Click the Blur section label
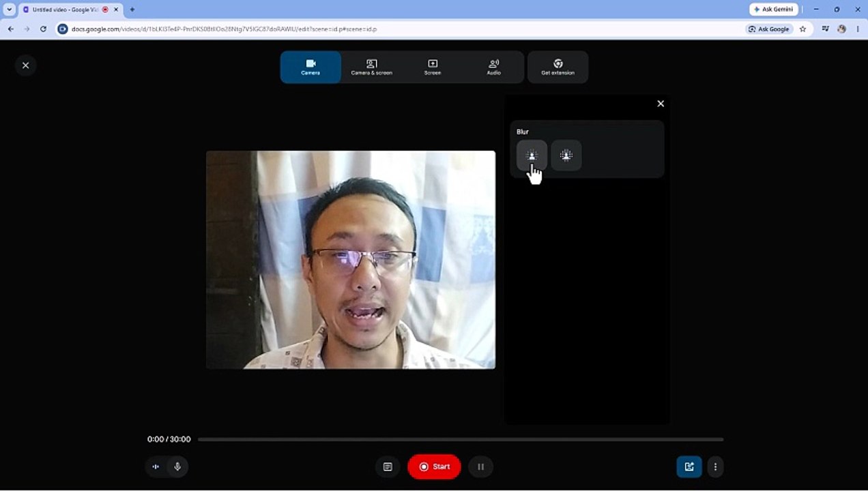 523,132
